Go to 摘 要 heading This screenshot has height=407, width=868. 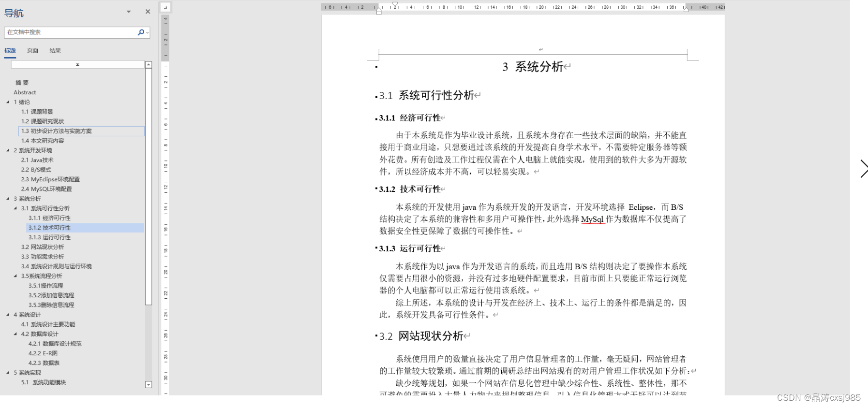click(22, 83)
